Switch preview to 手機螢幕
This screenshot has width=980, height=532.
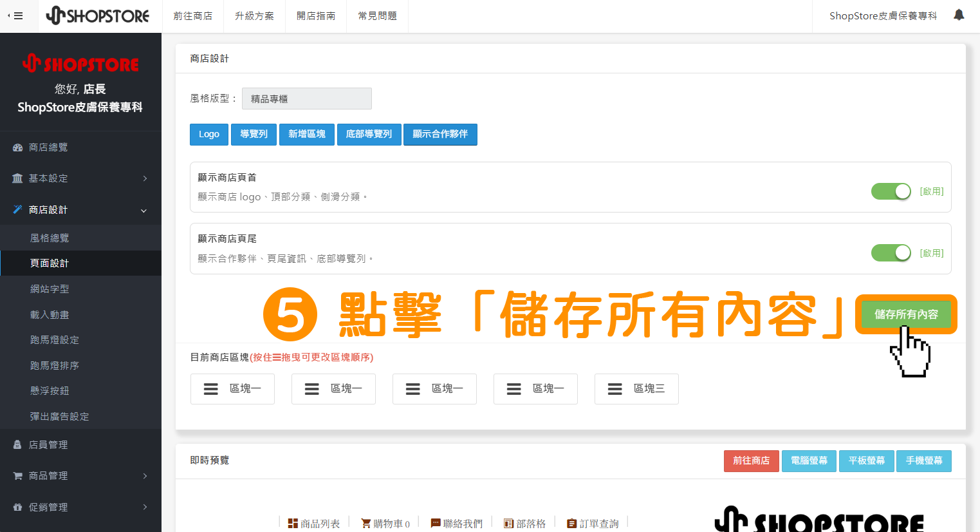point(924,461)
